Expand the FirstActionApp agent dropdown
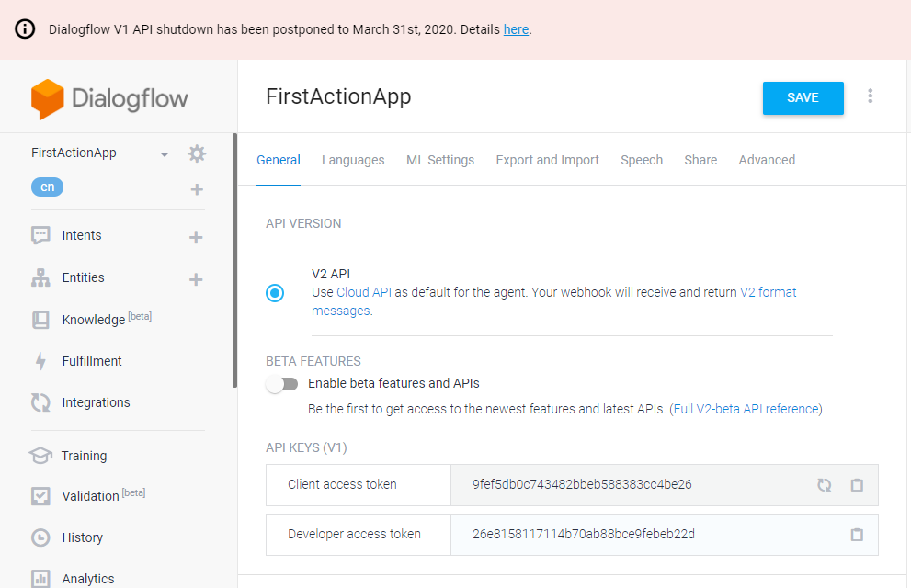This screenshot has height=588, width=911. click(165, 154)
